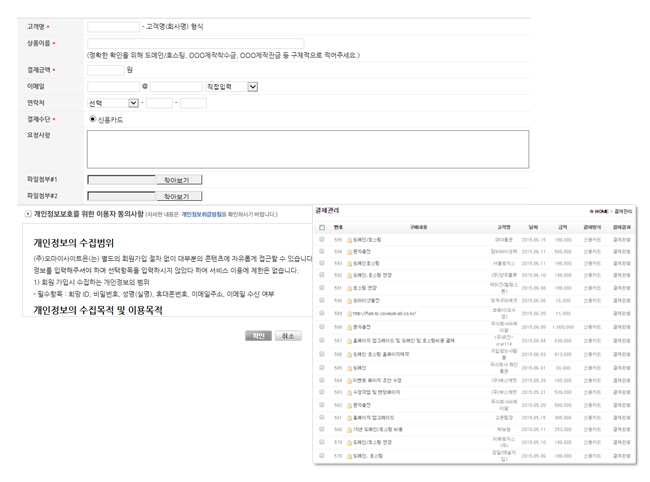
Task: Click the 취소 cancel button
Action: pyautogui.click(x=288, y=336)
